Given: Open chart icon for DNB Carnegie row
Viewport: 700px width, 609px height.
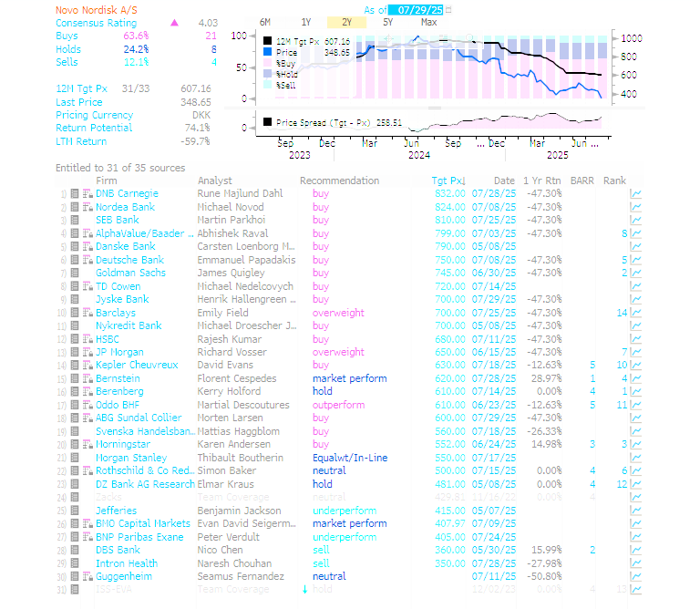Looking at the screenshot, I should pos(635,194).
